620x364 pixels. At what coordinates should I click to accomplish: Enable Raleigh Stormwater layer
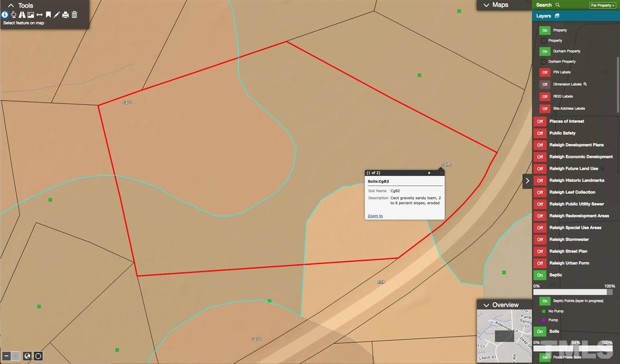[x=540, y=240]
